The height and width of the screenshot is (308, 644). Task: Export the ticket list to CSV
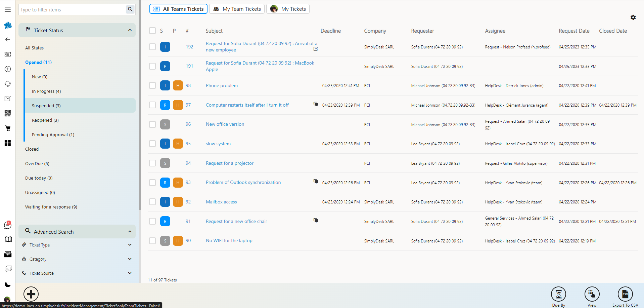(x=625, y=294)
